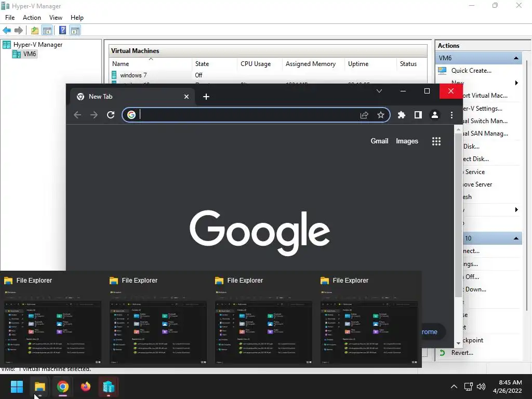Click the Status column header
This screenshot has height=399, width=532.
pos(411,64)
